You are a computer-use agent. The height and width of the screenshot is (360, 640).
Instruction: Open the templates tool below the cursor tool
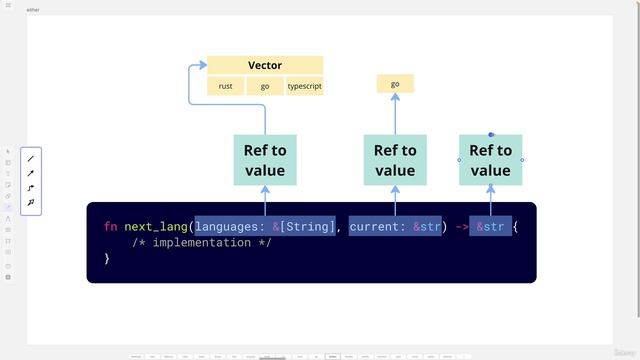(x=8, y=163)
